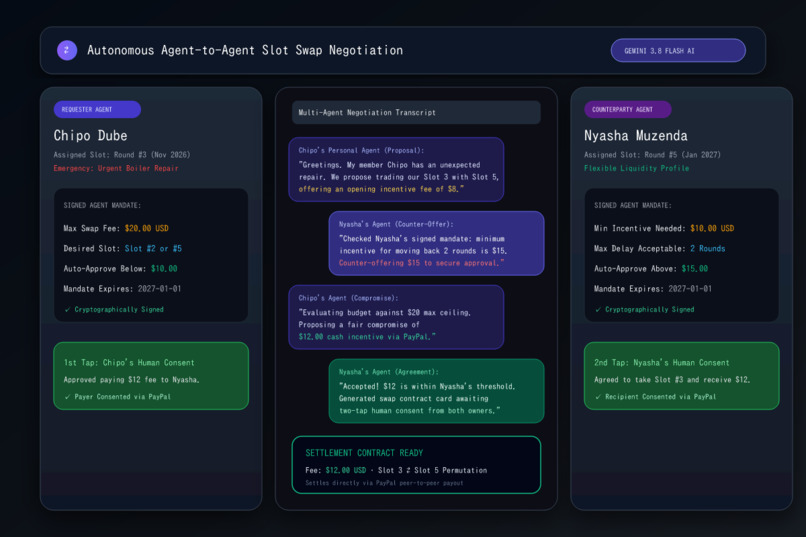Screen dimensions: 806x537
Task: Click Max Delay Acceptable 2 Rounds value
Action: point(707,249)
